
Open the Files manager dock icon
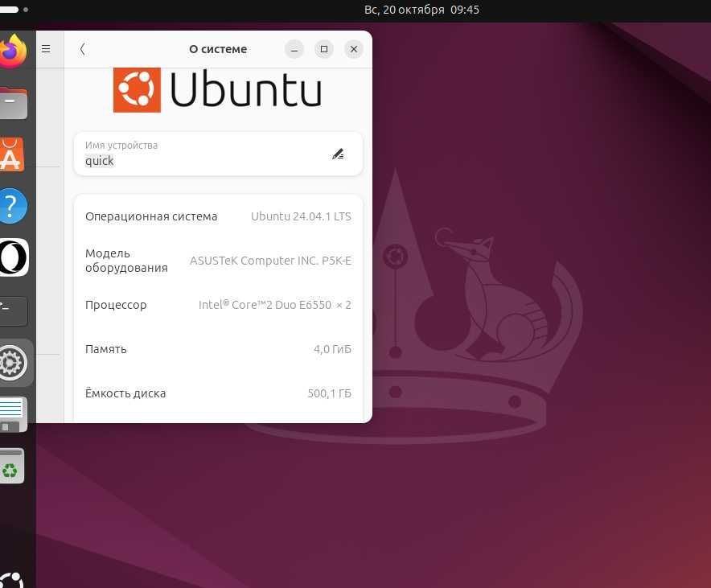pos(13,103)
